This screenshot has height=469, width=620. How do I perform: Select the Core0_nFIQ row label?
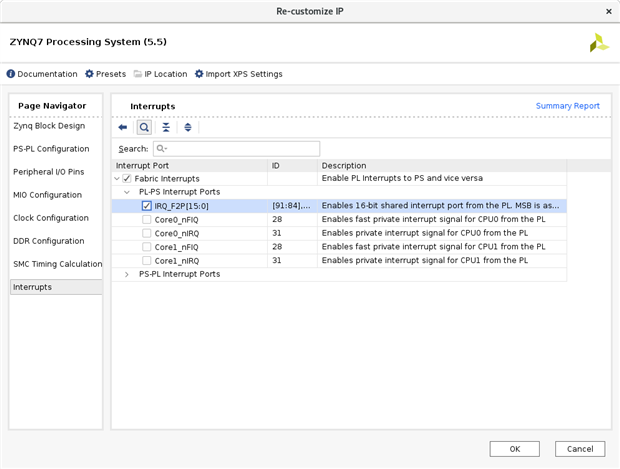[176, 220]
